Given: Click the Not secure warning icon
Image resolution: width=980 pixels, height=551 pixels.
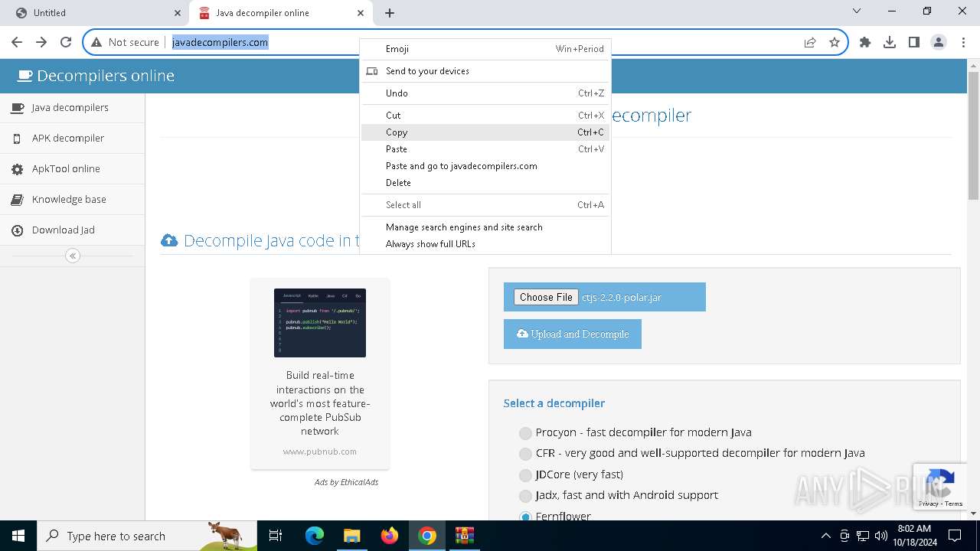Looking at the screenshot, I should point(96,43).
